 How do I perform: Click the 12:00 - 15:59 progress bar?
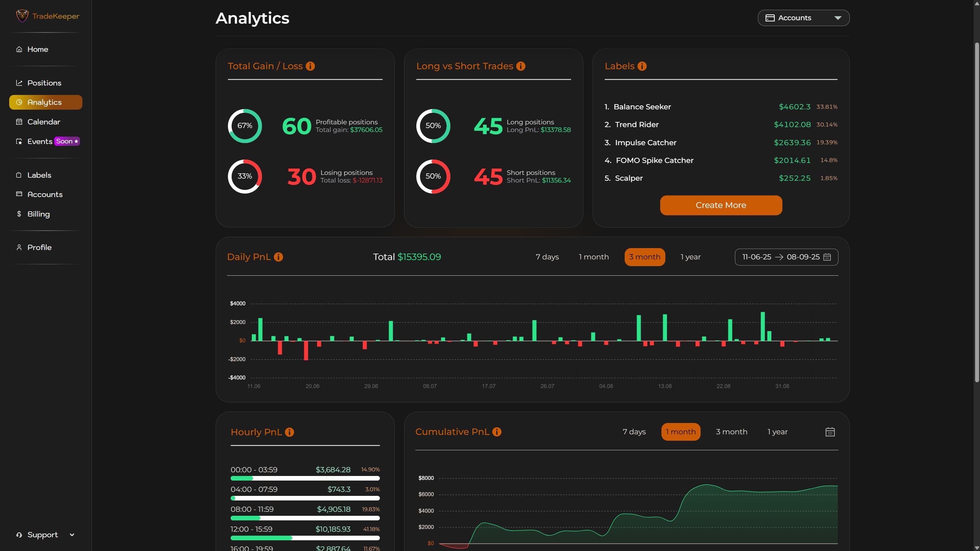pos(305,538)
